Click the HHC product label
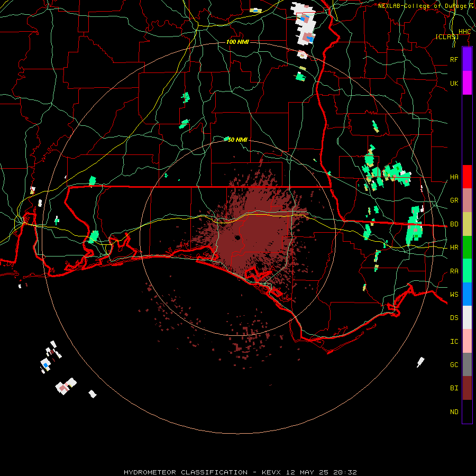This screenshot has height=476, width=476. point(464,32)
